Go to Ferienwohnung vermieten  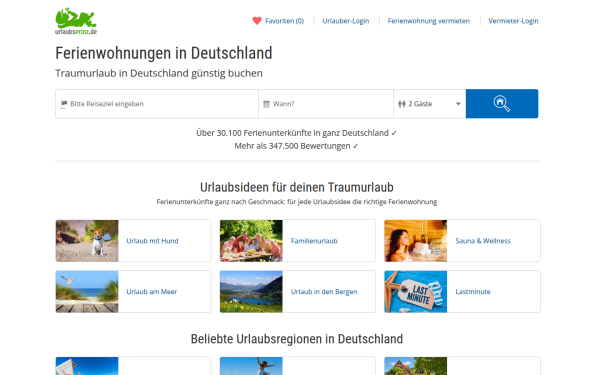pyautogui.click(x=429, y=21)
